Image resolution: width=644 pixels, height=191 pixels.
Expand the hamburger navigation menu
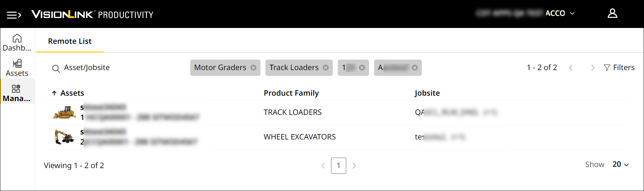coord(14,15)
